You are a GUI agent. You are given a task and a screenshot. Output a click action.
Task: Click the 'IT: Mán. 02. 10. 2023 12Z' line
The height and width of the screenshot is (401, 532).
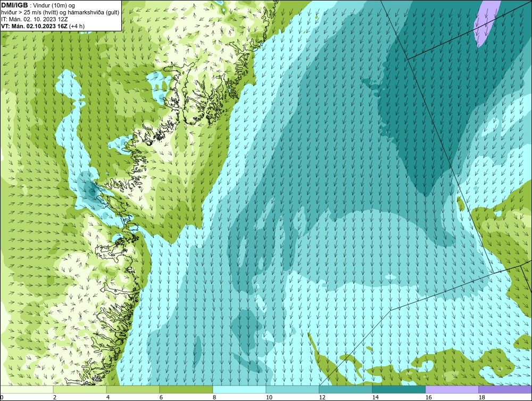(34, 19)
